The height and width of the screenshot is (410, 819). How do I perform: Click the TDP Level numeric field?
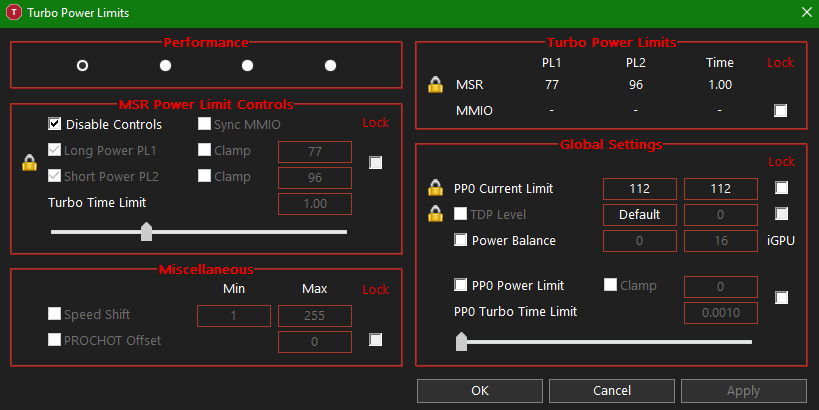pyautogui.click(x=720, y=215)
